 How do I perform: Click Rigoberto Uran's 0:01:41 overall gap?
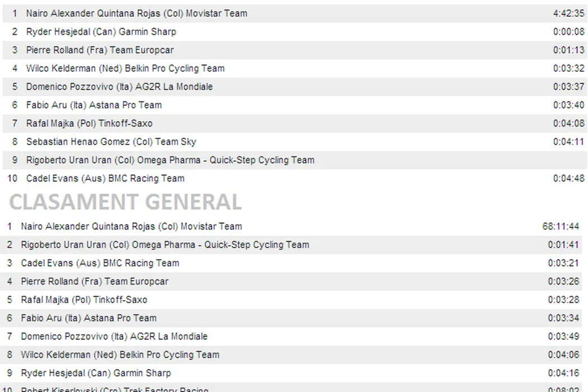[x=563, y=245]
